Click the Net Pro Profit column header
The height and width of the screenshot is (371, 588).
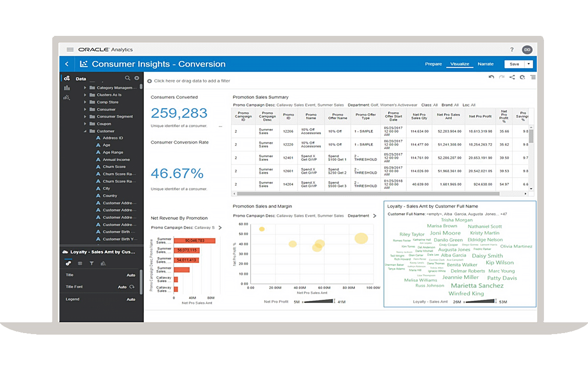tap(480, 116)
